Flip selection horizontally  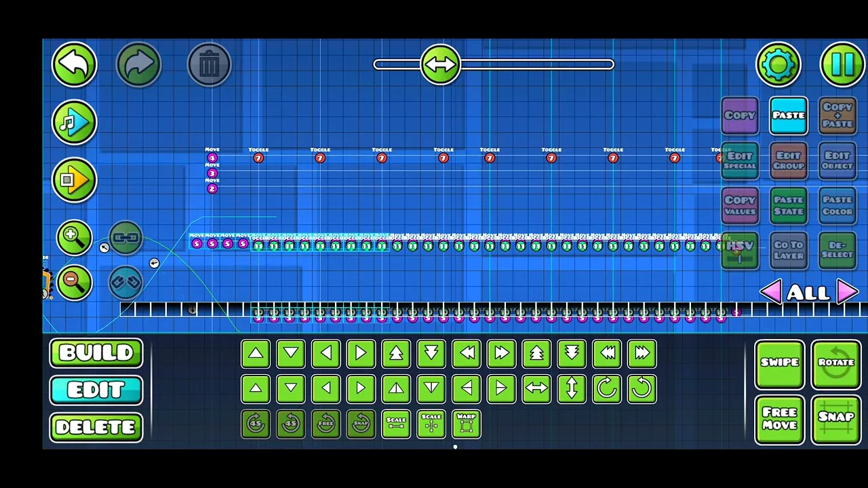pyautogui.click(x=536, y=388)
